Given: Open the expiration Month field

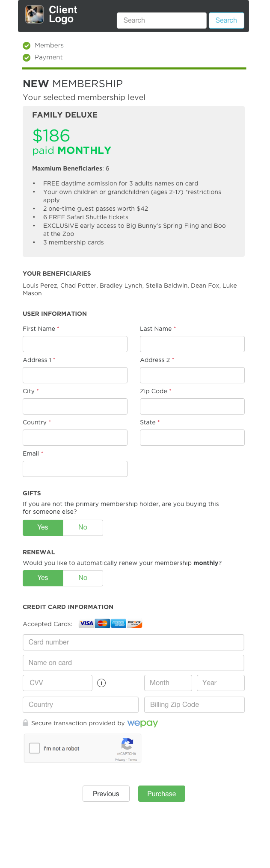Looking at the screenshot, I should (x=168, y=683).
